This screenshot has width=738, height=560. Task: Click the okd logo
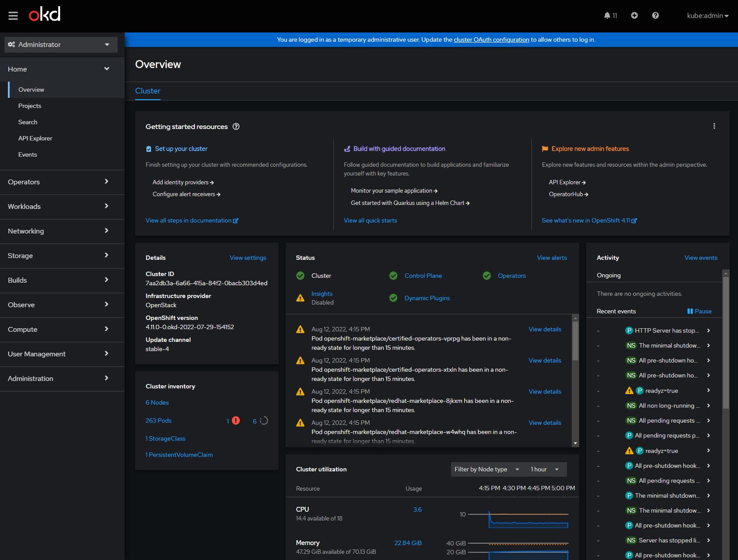tap(44, 14)
